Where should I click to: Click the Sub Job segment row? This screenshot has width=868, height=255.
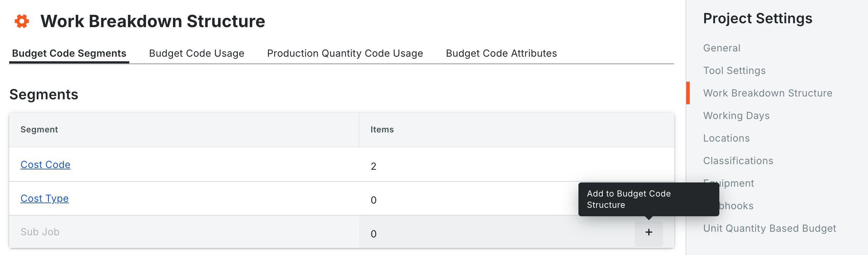(x=40, y=232)
